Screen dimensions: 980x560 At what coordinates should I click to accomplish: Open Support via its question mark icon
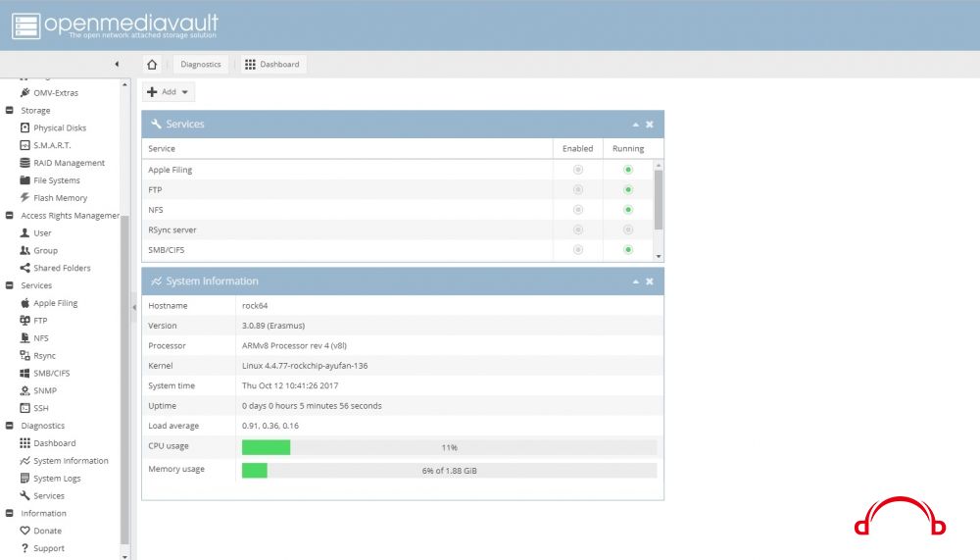(25, 548)
